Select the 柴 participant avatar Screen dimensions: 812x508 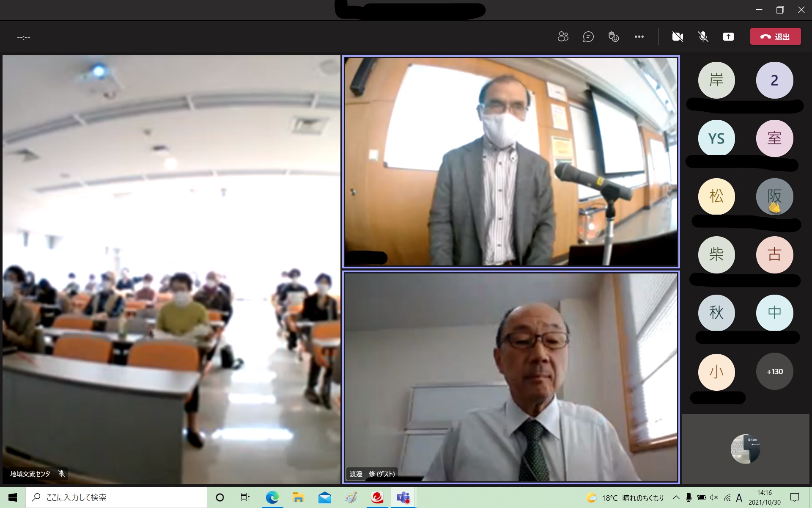(716, 254)
